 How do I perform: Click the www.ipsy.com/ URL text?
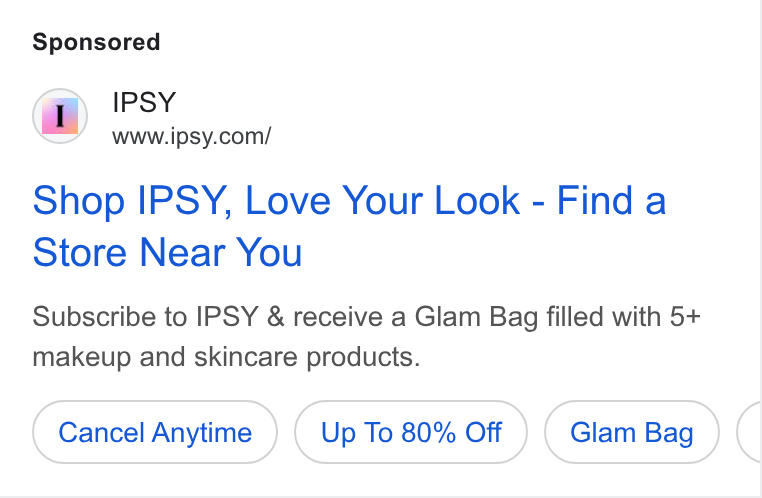pos(191,137)
